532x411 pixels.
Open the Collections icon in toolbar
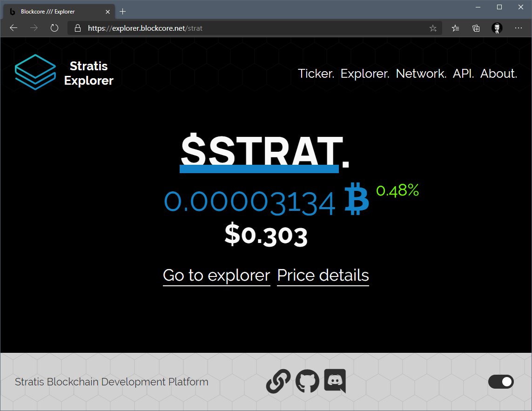point(476,28)
